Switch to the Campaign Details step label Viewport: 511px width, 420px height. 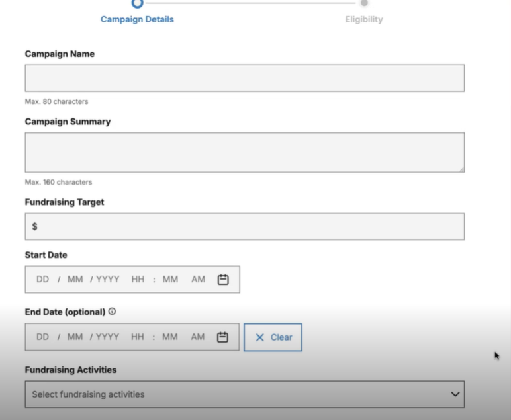(137, 19)
